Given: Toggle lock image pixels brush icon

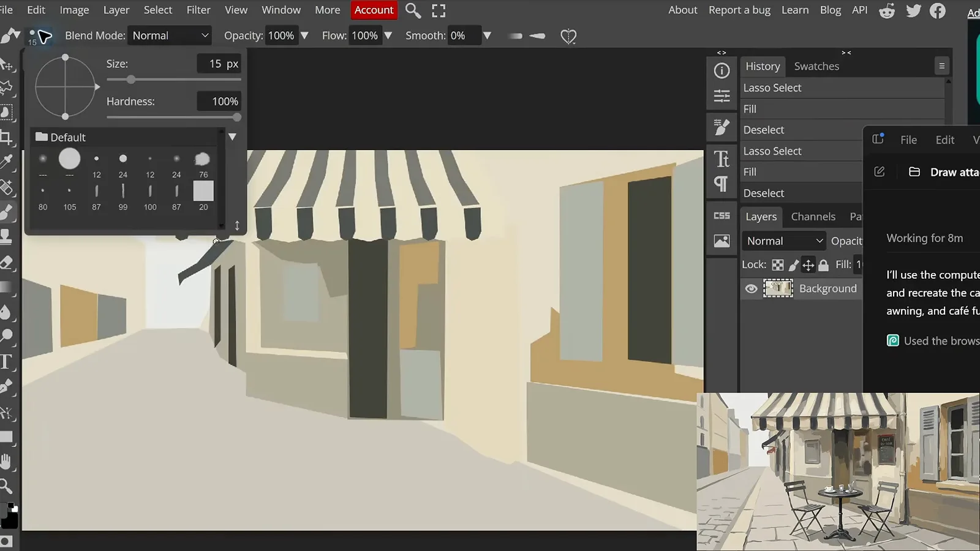Looking at the screenshot, I should click(793, 265).
